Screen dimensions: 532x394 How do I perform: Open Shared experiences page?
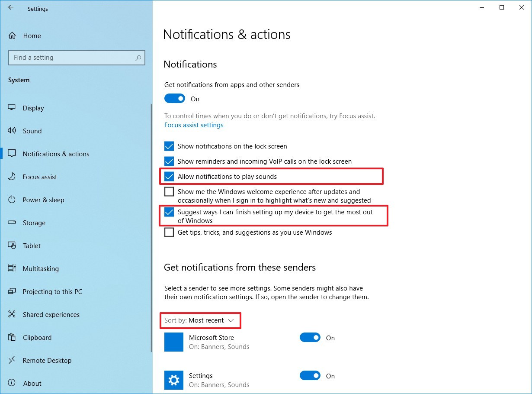click(51, 315)
